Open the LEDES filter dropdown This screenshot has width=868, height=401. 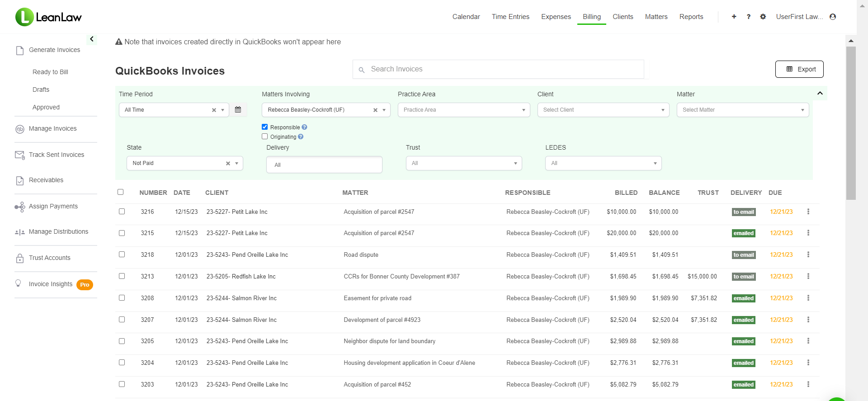pyautogui.click(x=603, y=163)
